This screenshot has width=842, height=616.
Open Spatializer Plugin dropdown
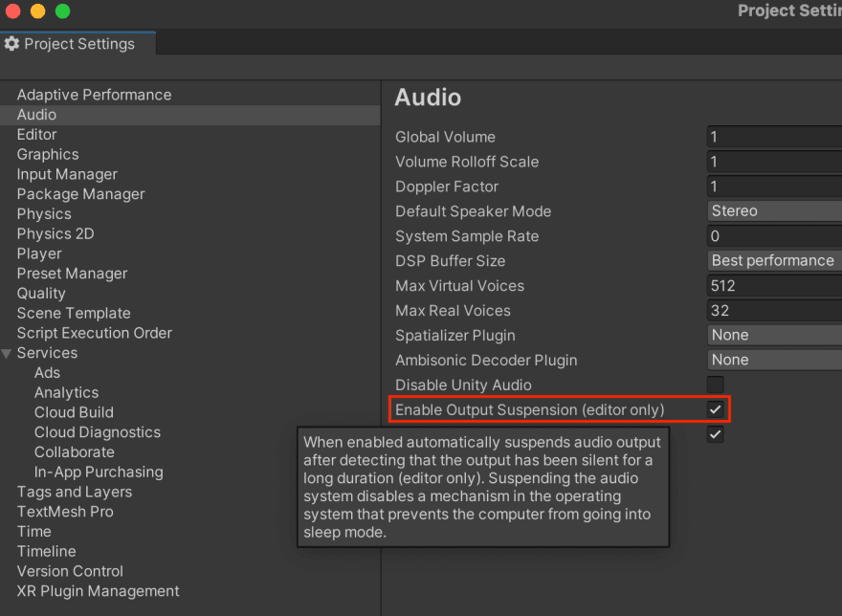pyautogui.click(x=774, y=335)
